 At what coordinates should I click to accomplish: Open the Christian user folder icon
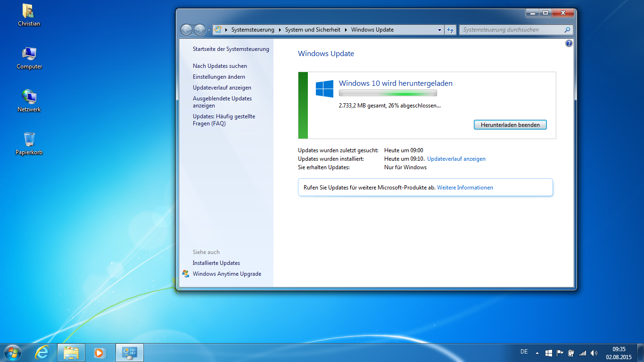[x=29, y=14]
